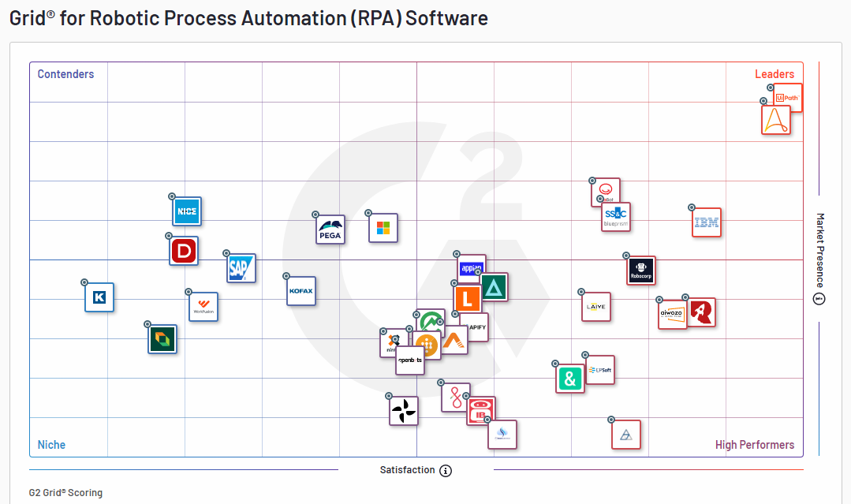The image size is (851, 504).
Task: Click the black pinwheel logo
Action: pos(404,411)
